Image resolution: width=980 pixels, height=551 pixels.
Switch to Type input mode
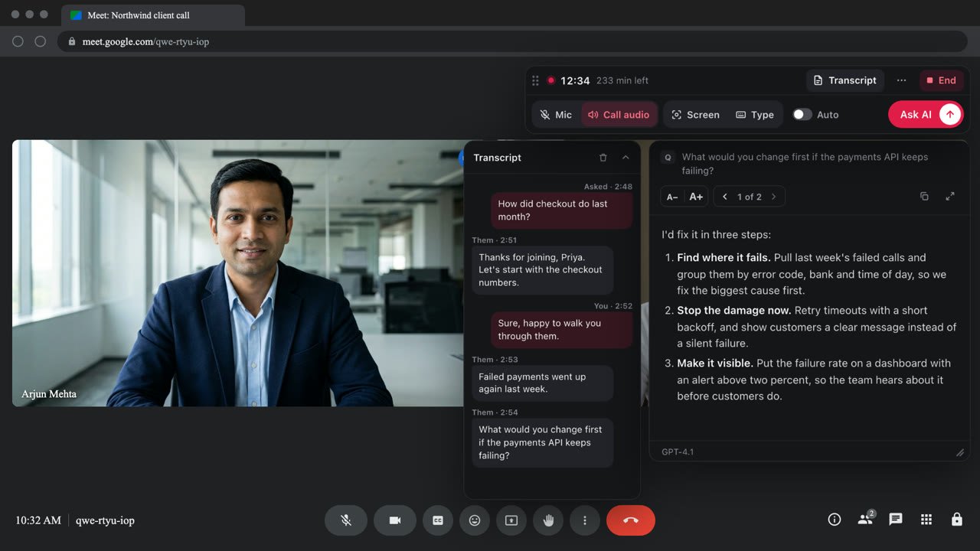tap(755, 115)
